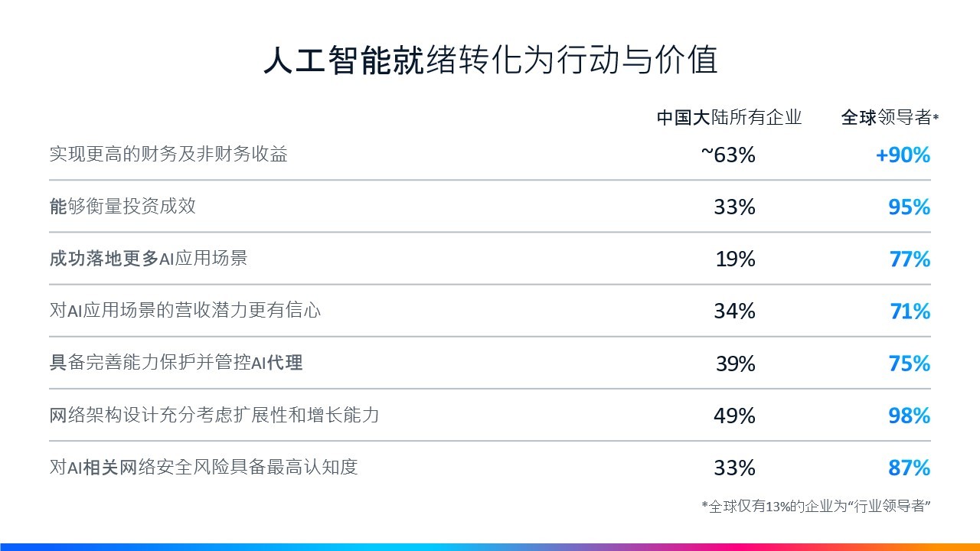Select the row label 具备完善能力保护并管控AI代理
Viewport: 980px width, 551px height.
coord(176,362)
